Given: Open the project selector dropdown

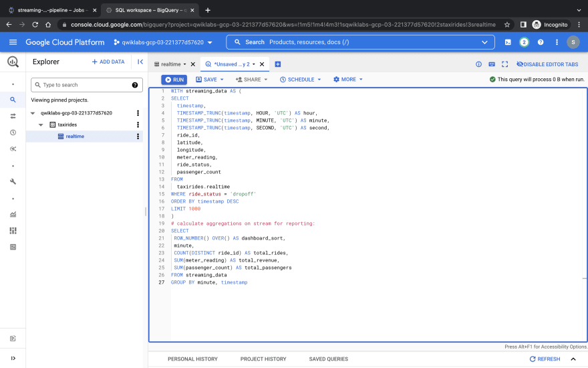Looking at the screenshot, I should [163, 42].
